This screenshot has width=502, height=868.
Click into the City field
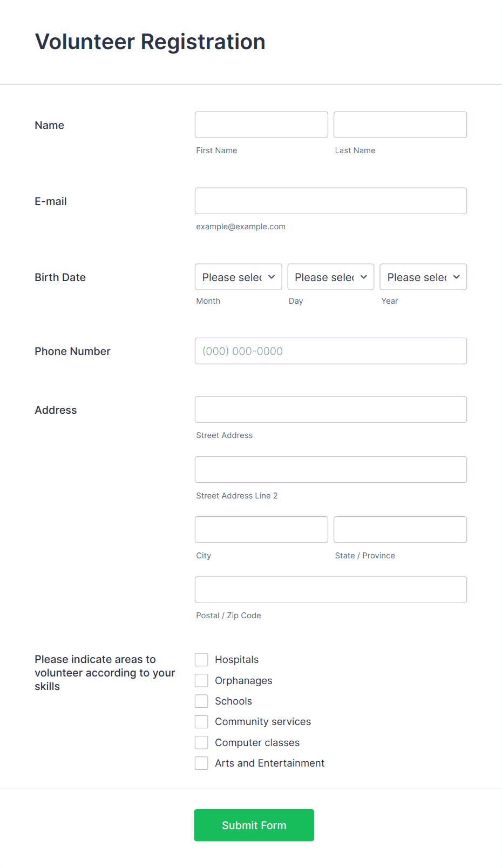261,529
